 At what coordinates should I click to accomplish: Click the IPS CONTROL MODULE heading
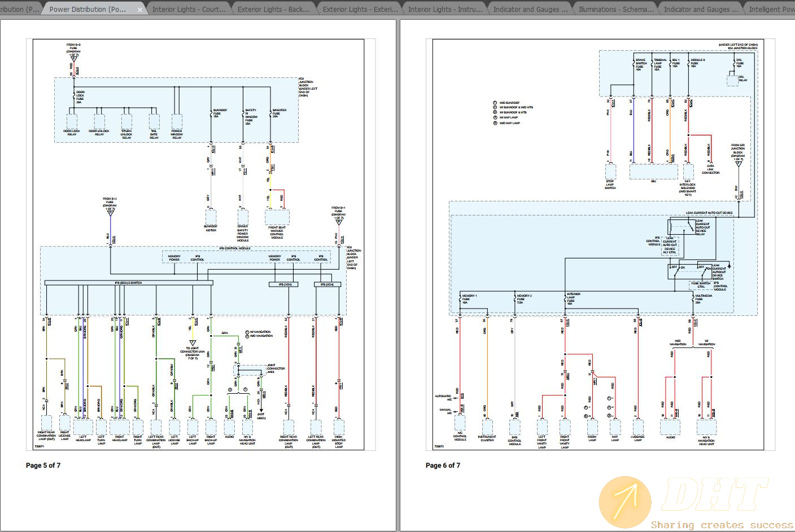pyautogui.click(x=235, y=248)
